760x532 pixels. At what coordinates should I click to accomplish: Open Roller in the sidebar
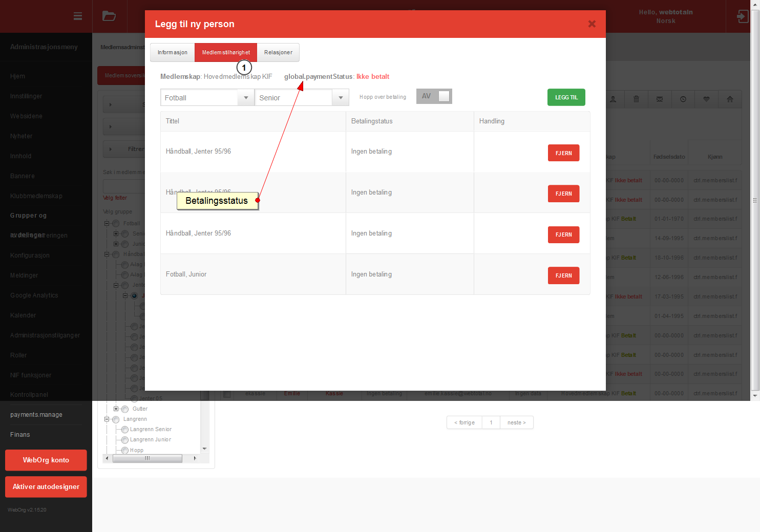coord(18,355)
